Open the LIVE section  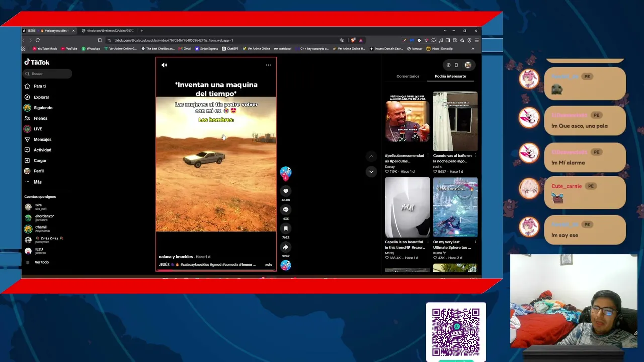pyautogui.click(x=33, y=129)
